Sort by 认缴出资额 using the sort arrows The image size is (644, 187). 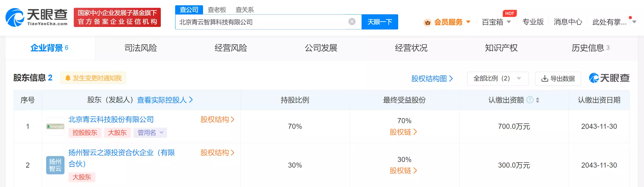tap(538, 100)
